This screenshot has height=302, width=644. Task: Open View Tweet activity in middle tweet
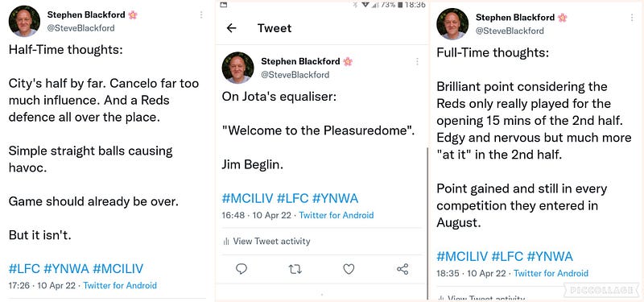coord(267,241)
